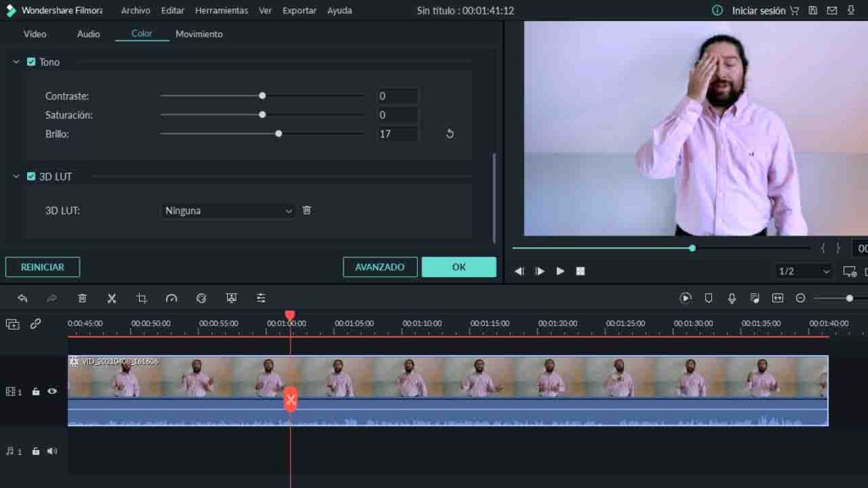Open the Exportar menu
This screenshot has width=868, height=488.
pyautogui.click(x=299, y=10)
